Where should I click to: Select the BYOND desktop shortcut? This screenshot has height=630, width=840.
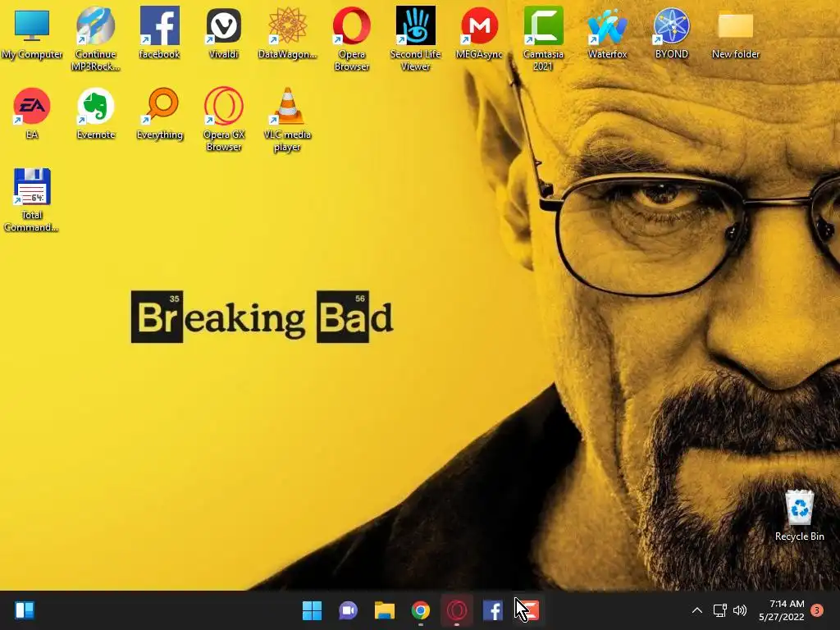point(671,34)
